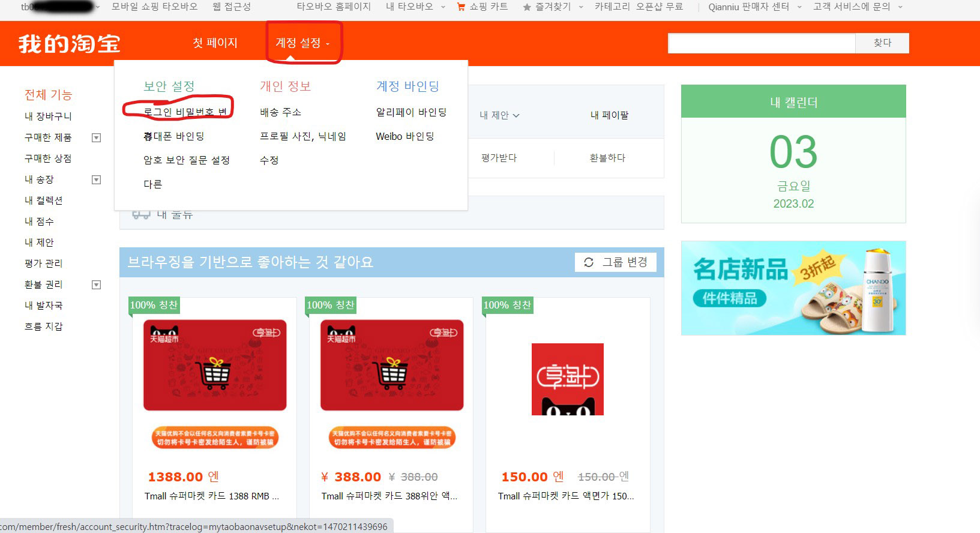Viewport: 980px width, 533px height.
Task: Select 로그인 비밀번호 변경 menu entry
Action: click(185, 112)
